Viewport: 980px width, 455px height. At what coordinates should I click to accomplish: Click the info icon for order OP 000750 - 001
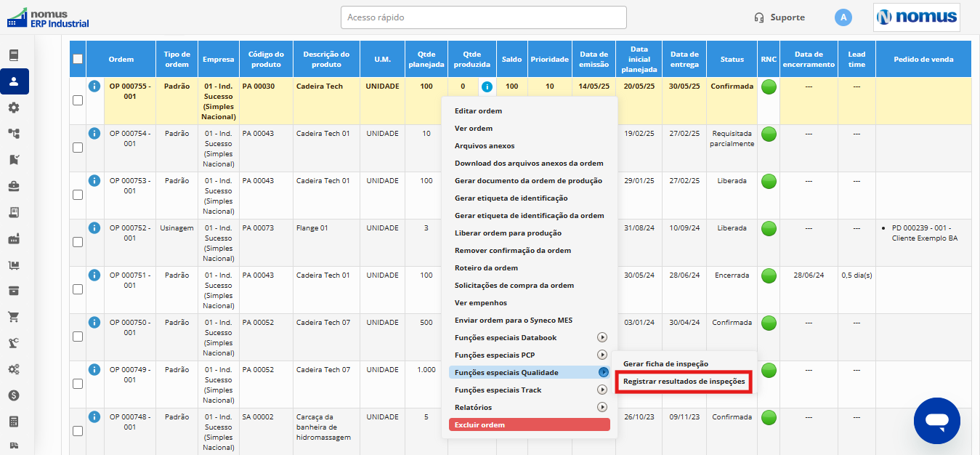pos(94,323)
